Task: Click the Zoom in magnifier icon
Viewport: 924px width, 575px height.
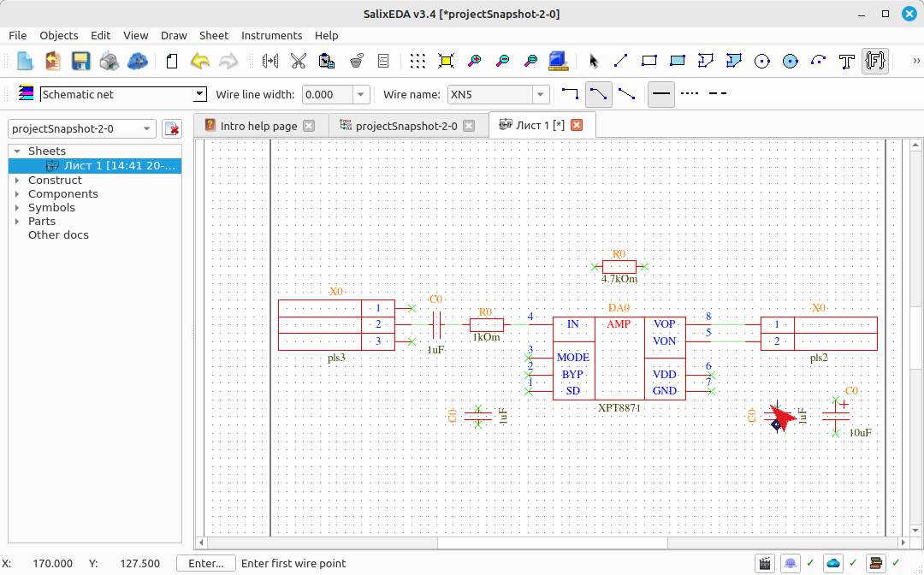Action: 474,61
